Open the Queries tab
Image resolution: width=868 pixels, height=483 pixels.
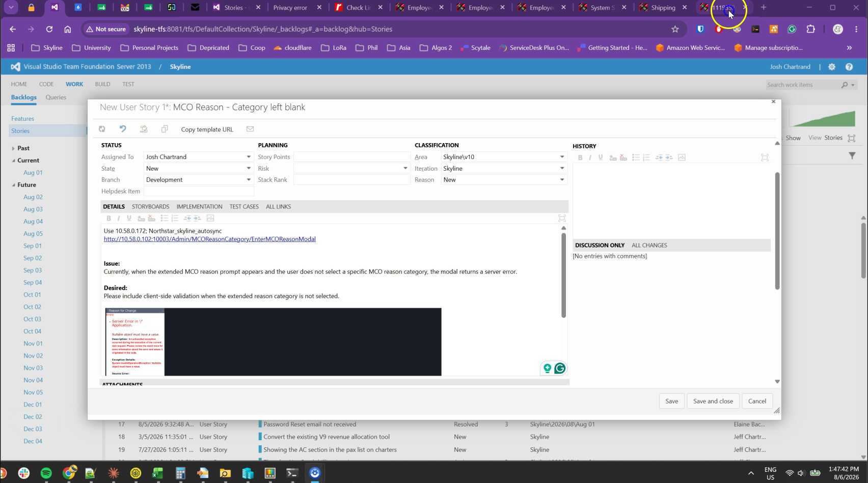click(56, 97)
